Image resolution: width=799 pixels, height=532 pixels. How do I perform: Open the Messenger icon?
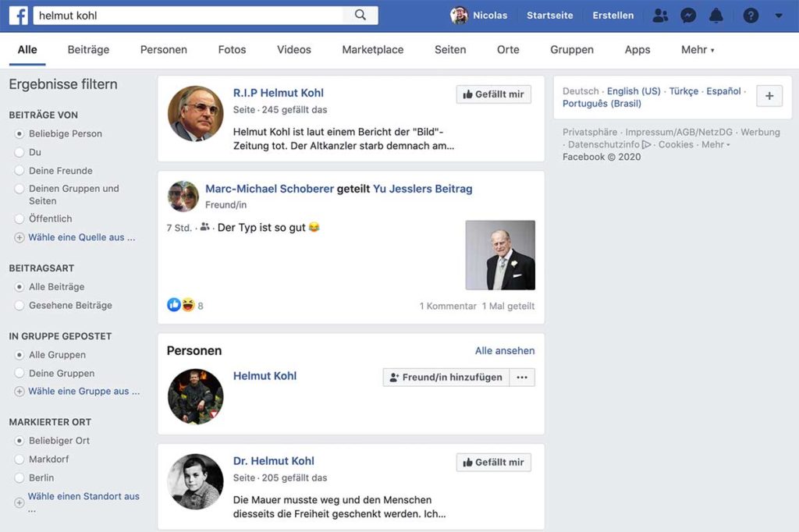688,16
